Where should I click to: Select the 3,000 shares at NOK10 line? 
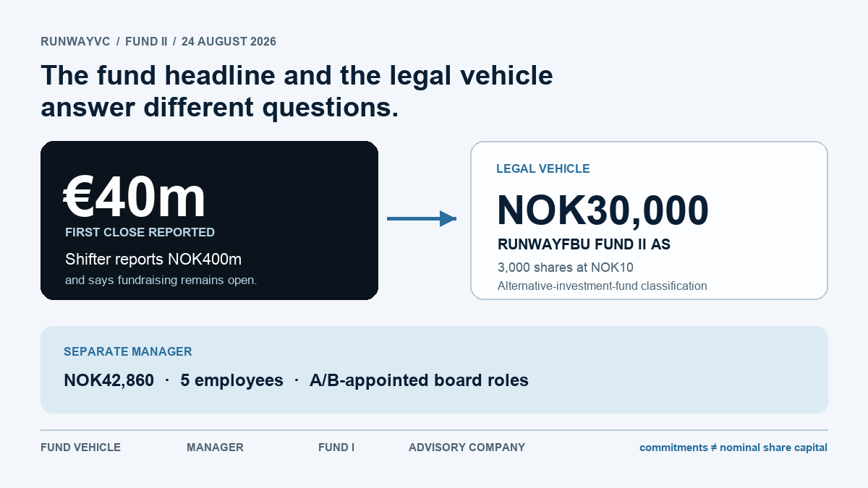point(566,267)
